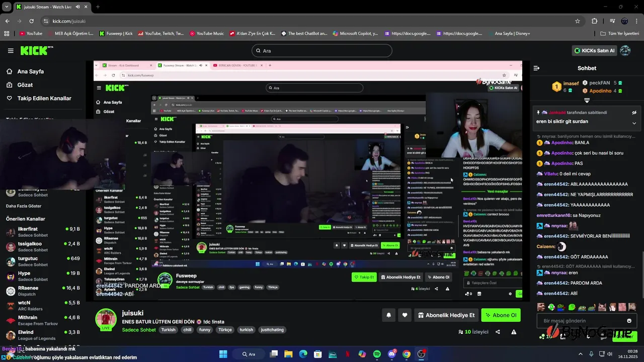Open the hamburger sidebar menu
Screen dimensions: 644x362
pyautogui.click(x=11, y=51)
